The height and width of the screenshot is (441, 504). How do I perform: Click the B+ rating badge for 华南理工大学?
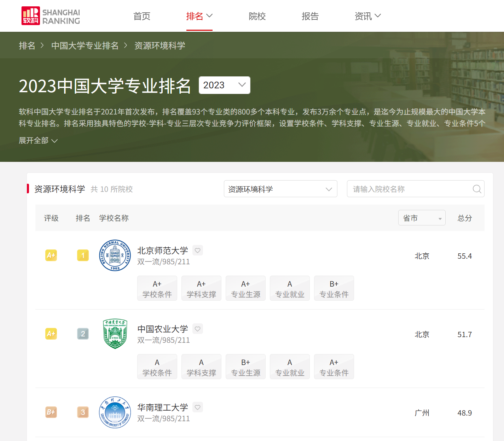pyautogui.click(x=51, y=412)
